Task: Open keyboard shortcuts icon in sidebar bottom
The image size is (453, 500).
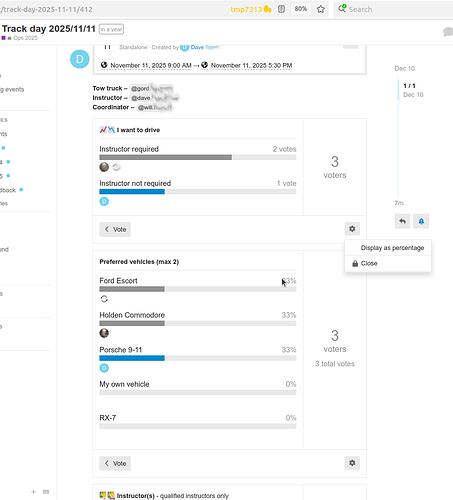Action: pyautogui.click(x=46, y=492)
